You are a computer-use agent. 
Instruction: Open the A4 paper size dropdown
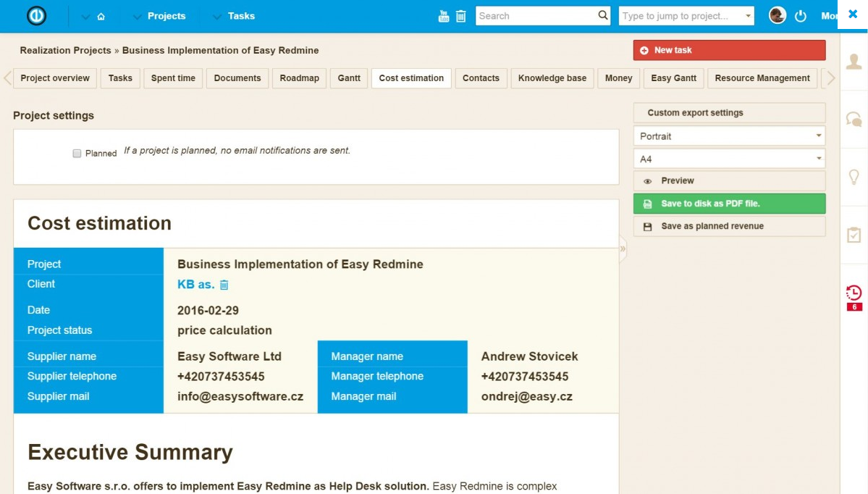[x=729, y=159]
